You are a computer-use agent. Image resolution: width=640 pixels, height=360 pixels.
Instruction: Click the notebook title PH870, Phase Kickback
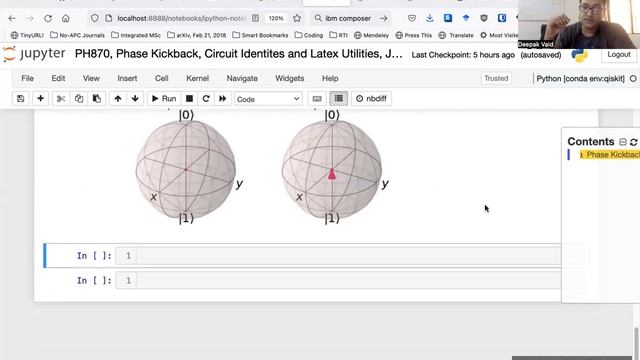pyautogui.click(x=238, y=54)
